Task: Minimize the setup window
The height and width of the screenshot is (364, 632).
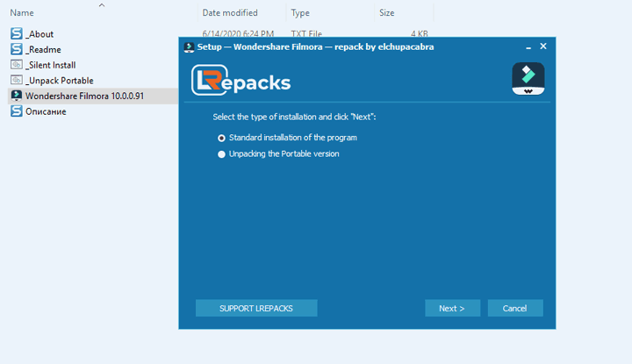Action: point(528,46)
